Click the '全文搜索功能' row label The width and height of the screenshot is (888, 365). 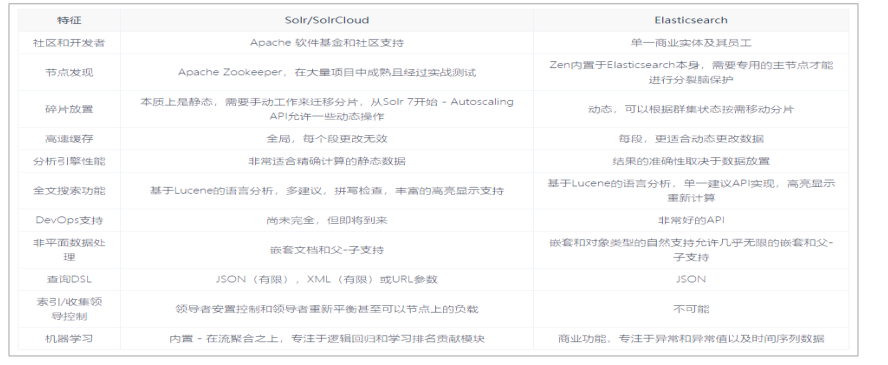point(69,191)
